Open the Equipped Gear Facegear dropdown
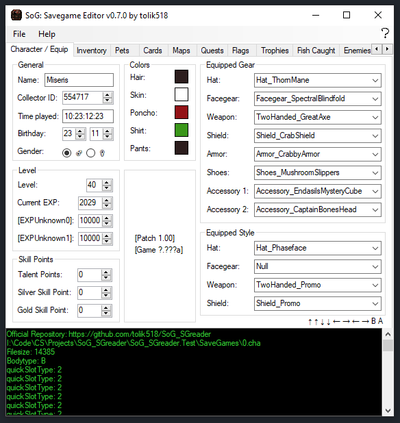 point(375,99)
